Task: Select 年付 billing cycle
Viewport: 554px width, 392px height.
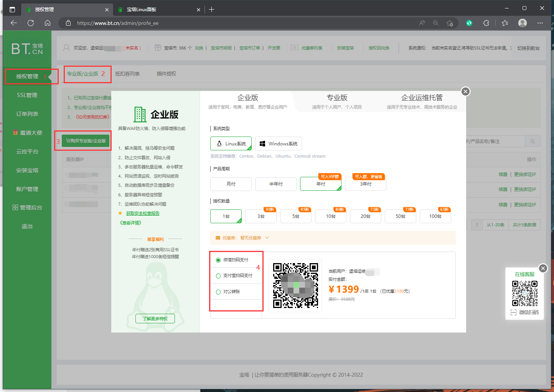Action: (321, 184)
